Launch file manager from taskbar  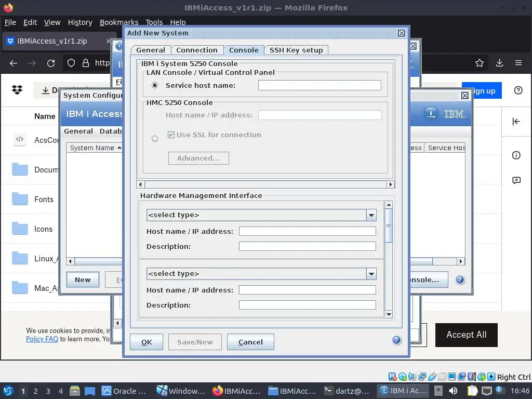pyautogui.click(x=75, y=391)
